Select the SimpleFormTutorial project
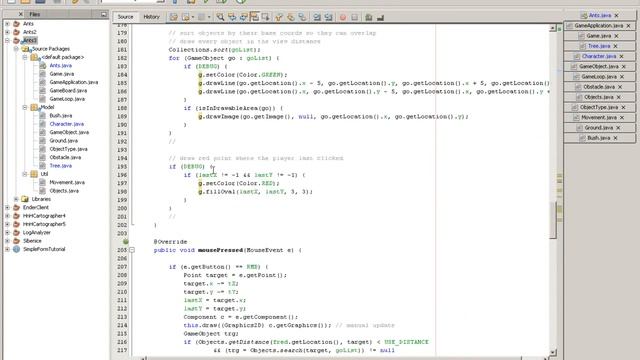 coord(44,249)
